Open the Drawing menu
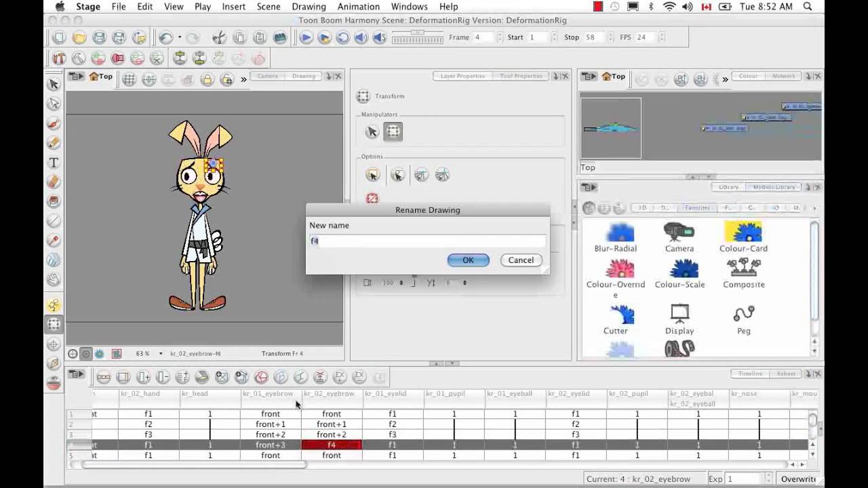Screen dimensions: 868x488 pos(309,7)
